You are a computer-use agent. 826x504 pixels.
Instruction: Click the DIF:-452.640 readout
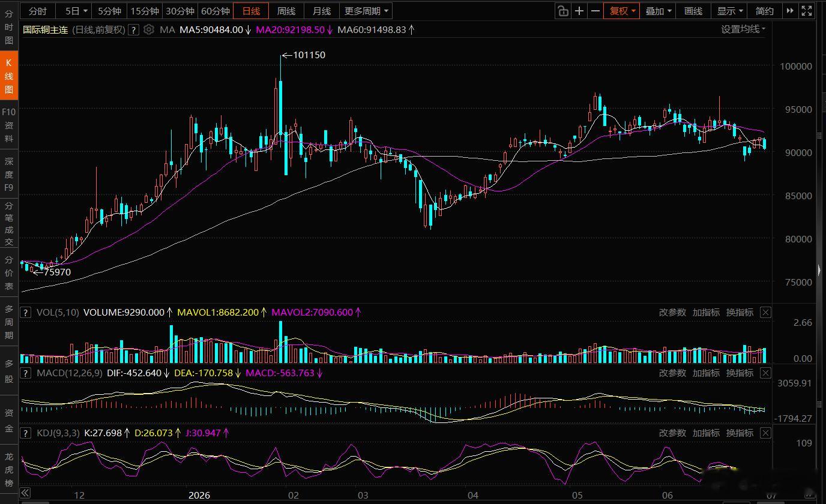pyautogui.click(x=134, y=373)
